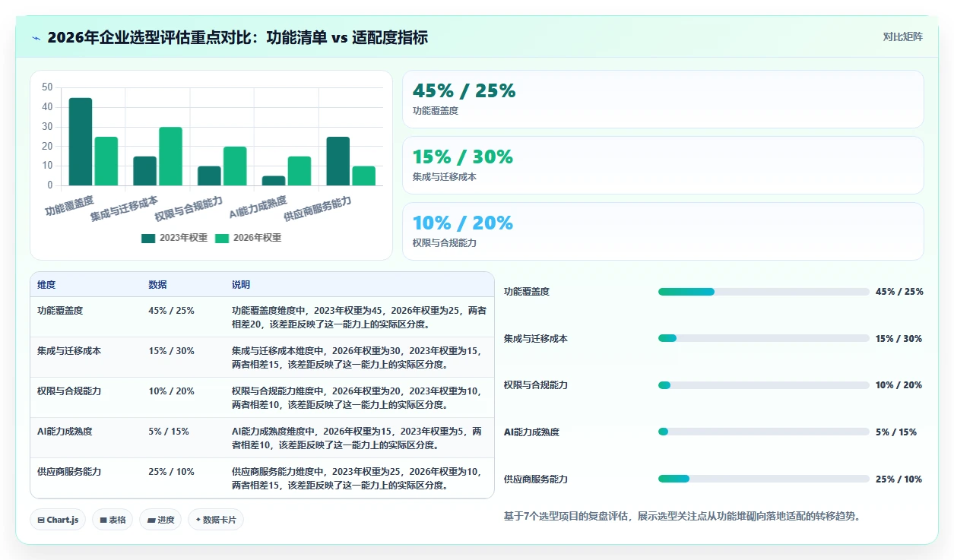The width and height of the screenshot is (954, 560).
Task: Click the AI能力成熟度 progress bar
Action: click(763, 432)
